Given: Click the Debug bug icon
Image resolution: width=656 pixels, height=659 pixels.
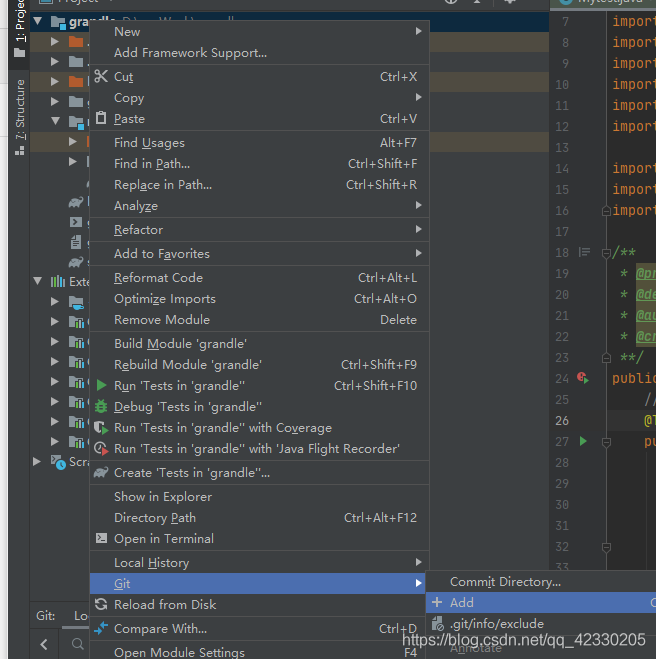Looking at the screenshot, I should pos(101,406).
